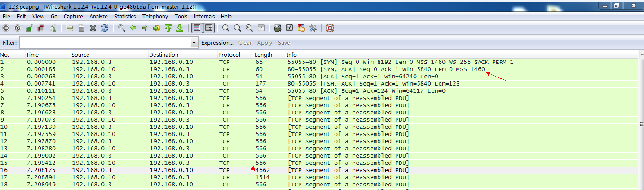This screenshot has width=644, height=190.
Task: Open the Telephony menu
Action: [155, 17]
